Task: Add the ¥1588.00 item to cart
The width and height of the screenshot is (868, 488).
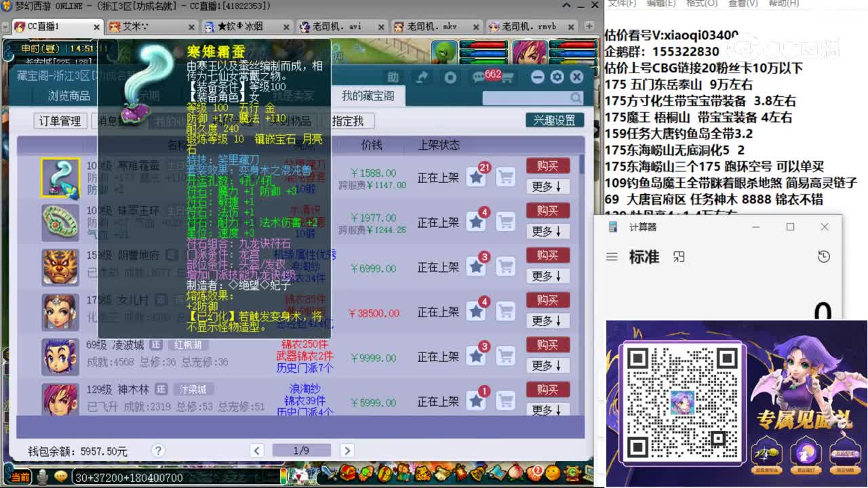Action: (x=505, y=178)
